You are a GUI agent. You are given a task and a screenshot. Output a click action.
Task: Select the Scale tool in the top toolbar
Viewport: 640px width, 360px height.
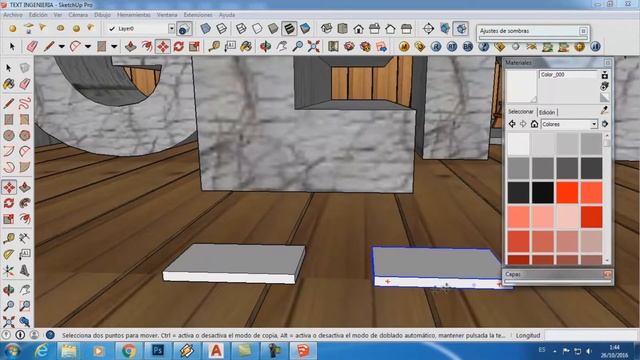(x=194, y=47)
